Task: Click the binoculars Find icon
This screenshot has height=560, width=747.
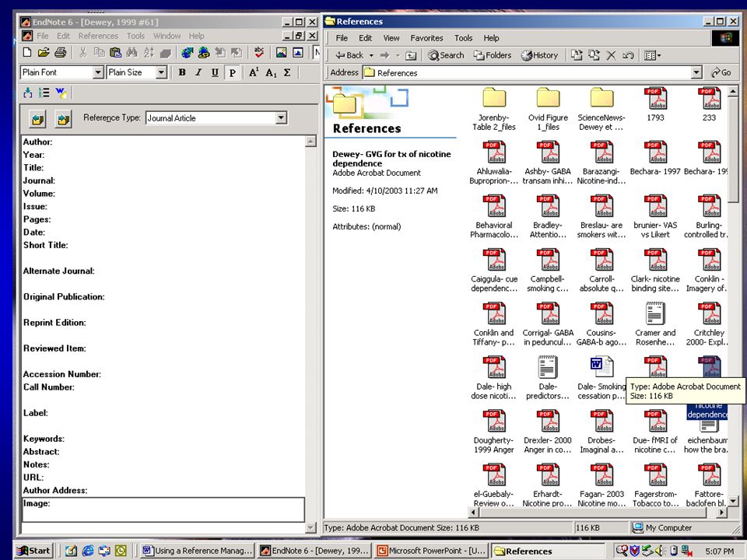Action: pyautogui.click(x=132, y=52)
